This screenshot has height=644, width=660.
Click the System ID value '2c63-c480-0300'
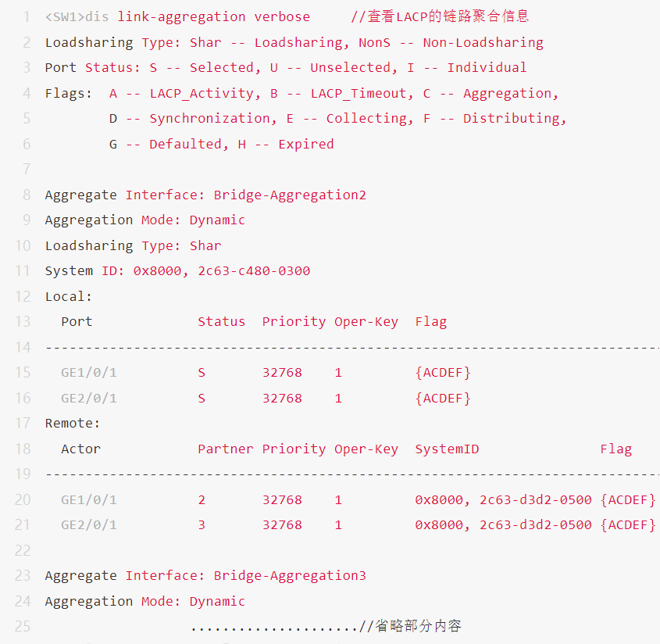pyautogui.click(x=254, y=271)
